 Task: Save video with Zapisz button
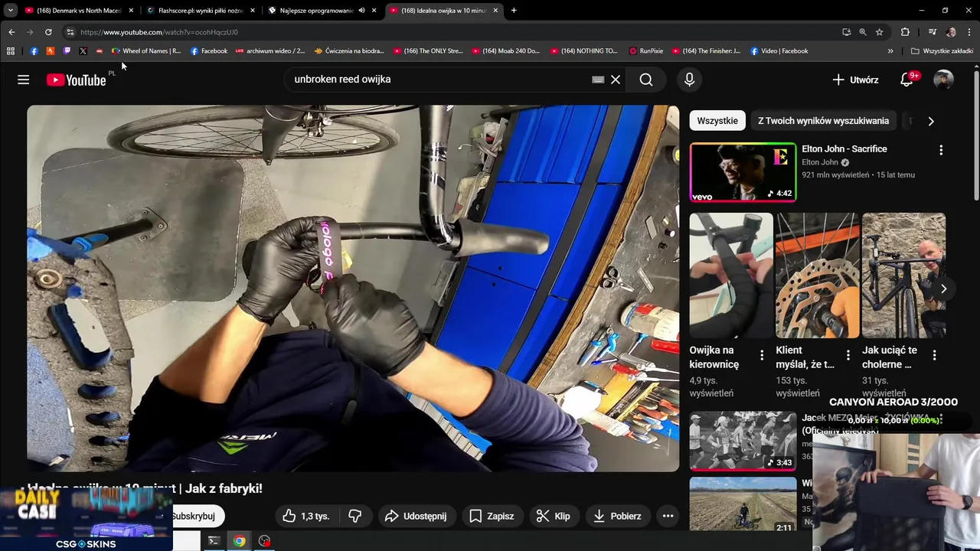tap(492, 516)
